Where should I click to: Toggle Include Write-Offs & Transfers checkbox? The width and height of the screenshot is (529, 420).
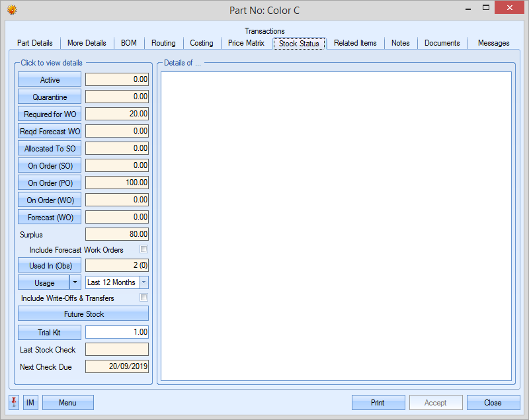pos(143,298)
